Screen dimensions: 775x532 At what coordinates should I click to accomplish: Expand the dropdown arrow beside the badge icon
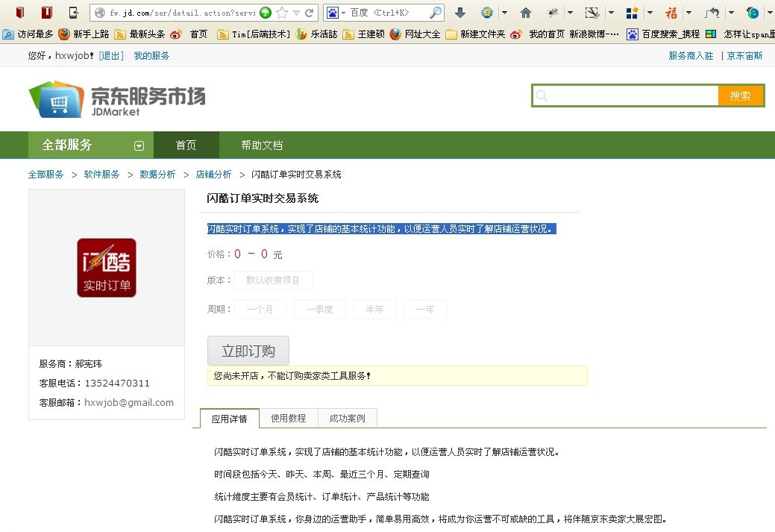pyautogui.click(x=505, y=13)
